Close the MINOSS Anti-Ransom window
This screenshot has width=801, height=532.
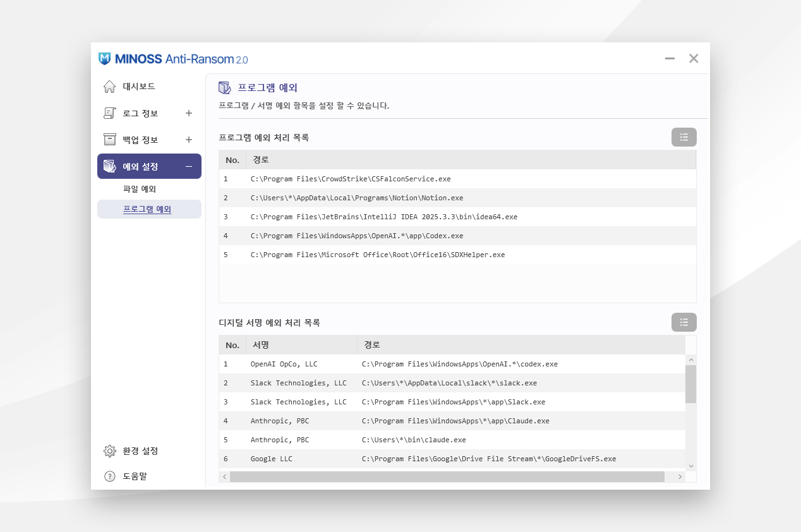[x=694, y=59]
